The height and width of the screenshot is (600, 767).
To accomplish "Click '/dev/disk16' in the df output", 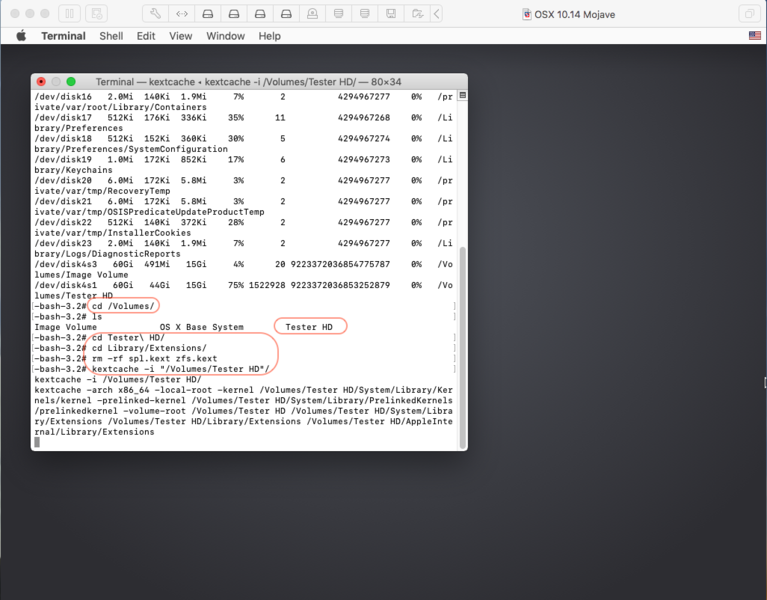I will tap(63, 97).
